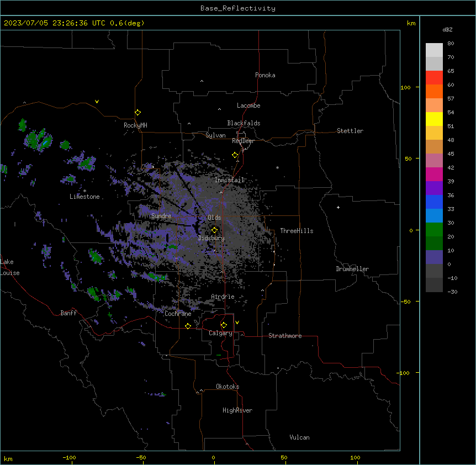
Task: Click the RedDeer city label
Action: tap(243, 141)
